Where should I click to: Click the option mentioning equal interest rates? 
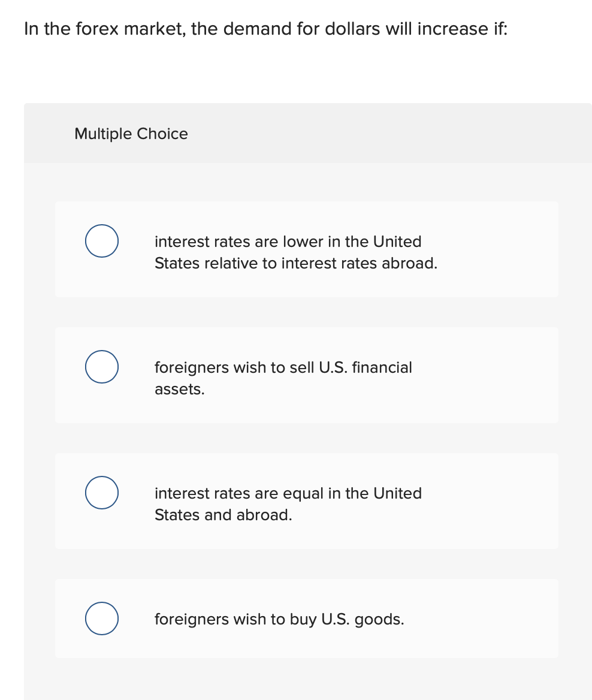point(288,503)
